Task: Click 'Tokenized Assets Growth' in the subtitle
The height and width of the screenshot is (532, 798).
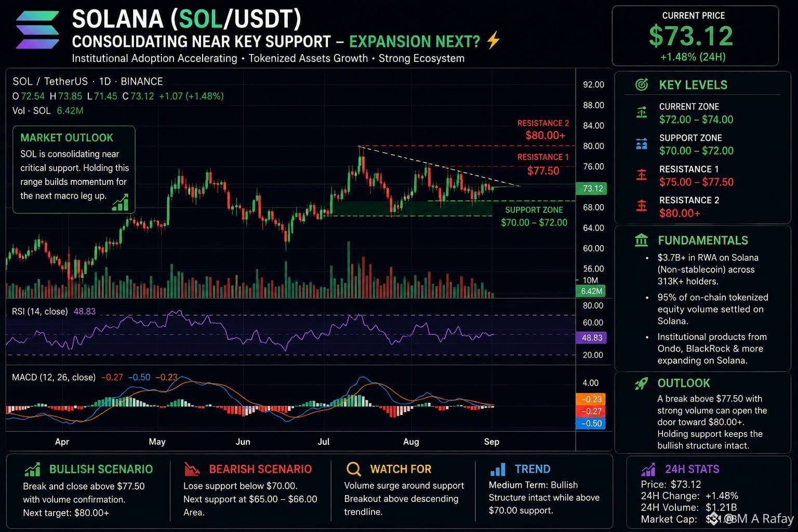Action: [x=308, y=58]
